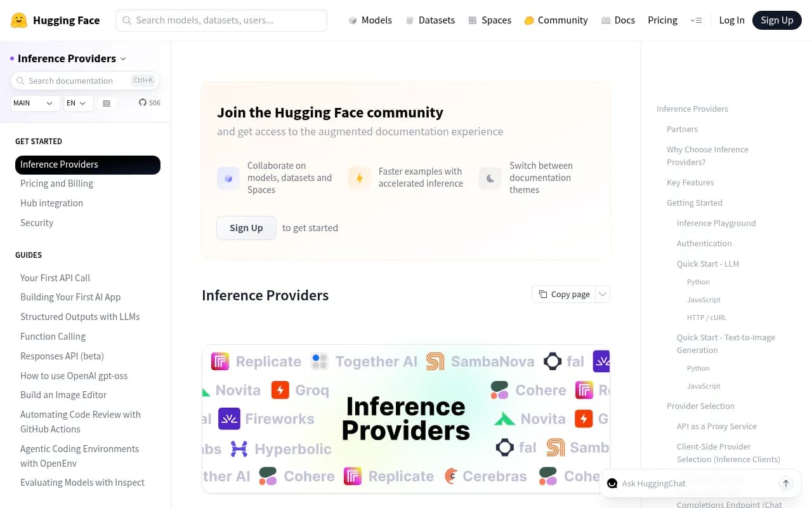Open the Pricing and Billing page
The image size is (812, 508).
pyautogui.click(x=56, y=183)
